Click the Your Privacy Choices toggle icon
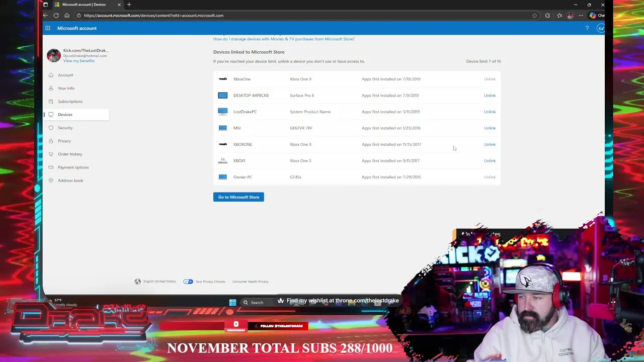This screenshot has width=644, height=362. tap(188, 282)
